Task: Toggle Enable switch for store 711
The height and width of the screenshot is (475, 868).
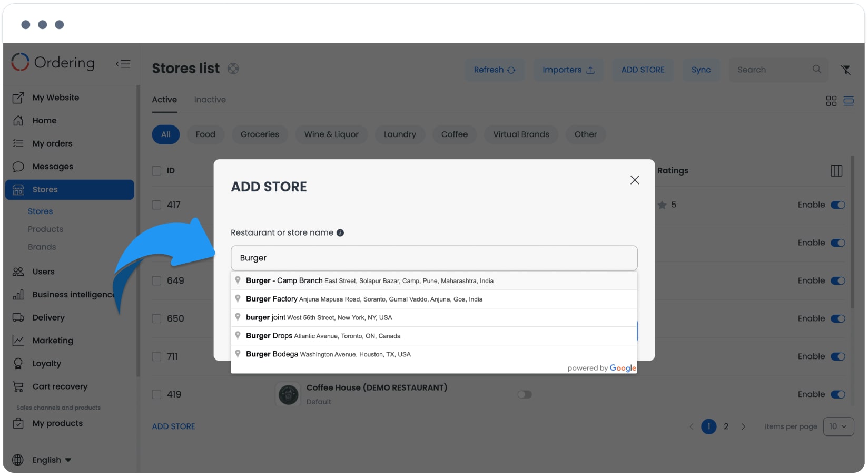Action: coord(838,357)
